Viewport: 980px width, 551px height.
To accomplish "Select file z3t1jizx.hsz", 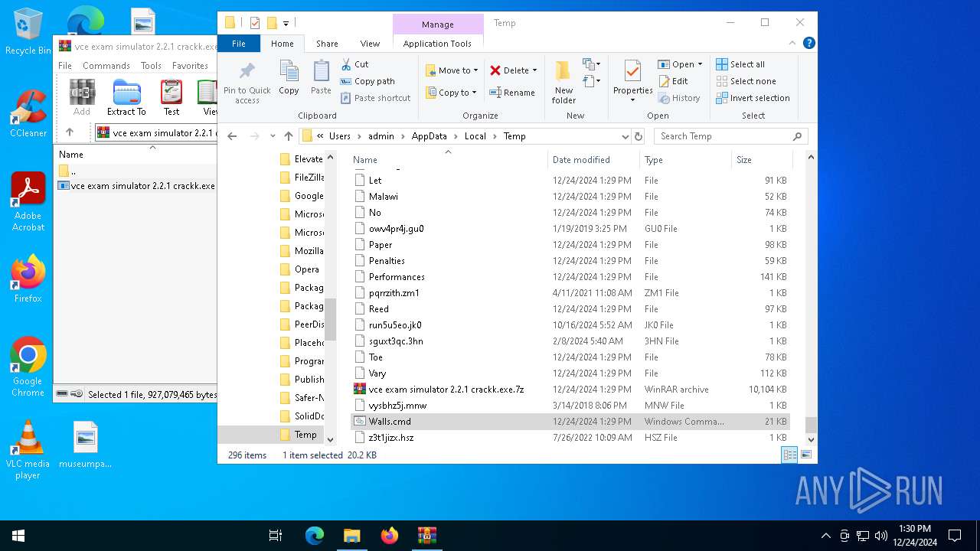I will tap(570, 438).
